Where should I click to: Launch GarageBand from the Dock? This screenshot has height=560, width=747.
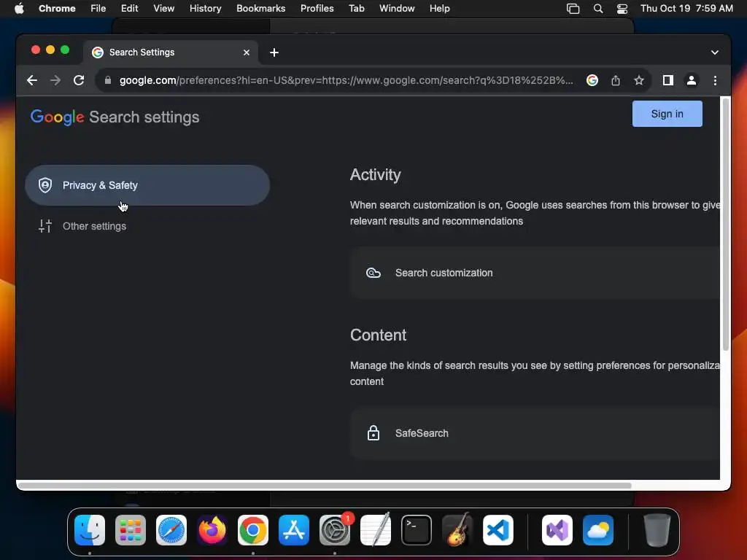tap(457, 530)
